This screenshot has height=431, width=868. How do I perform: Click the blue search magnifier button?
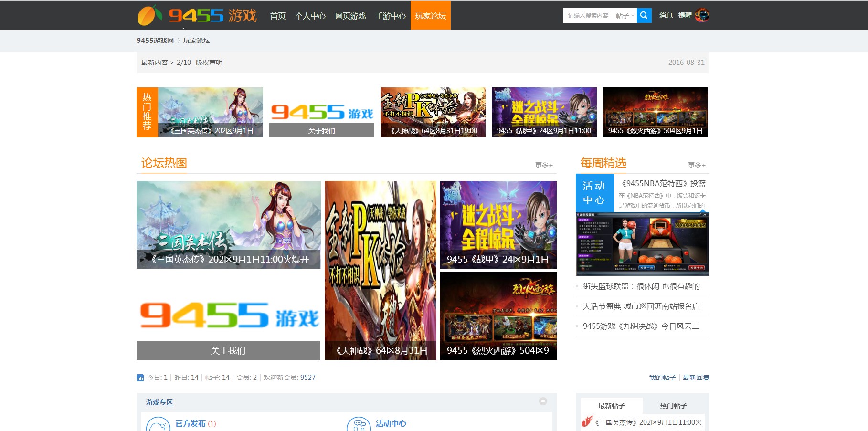point(644,15)
